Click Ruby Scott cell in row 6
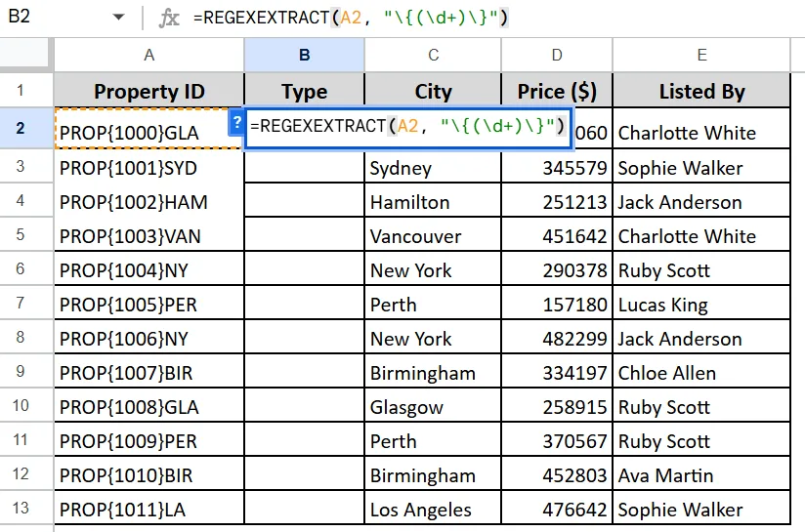Image resolution: width=805 pixels, height=532 pixels. point(701,268)
